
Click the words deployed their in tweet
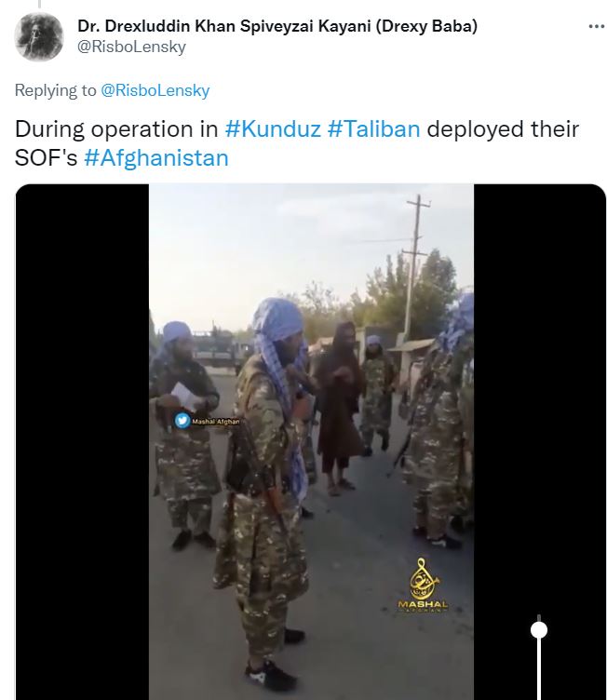503,129
